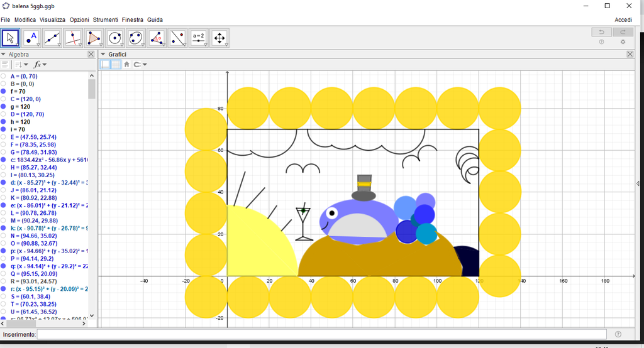Select the Circle with center tool
This screenshot has height=348, width=644.
click(114, 38)
